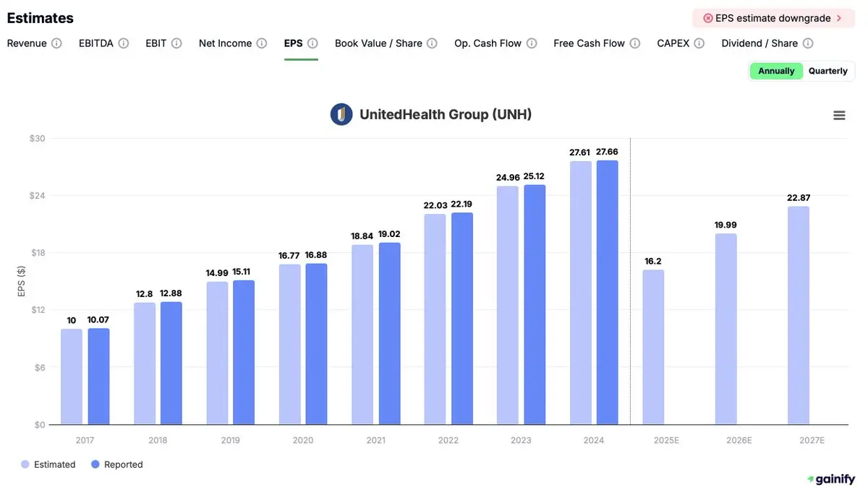This screenshot has height=490, width=868.
Task: Click the 2024 x-axis label
Action: coord(594,440)
